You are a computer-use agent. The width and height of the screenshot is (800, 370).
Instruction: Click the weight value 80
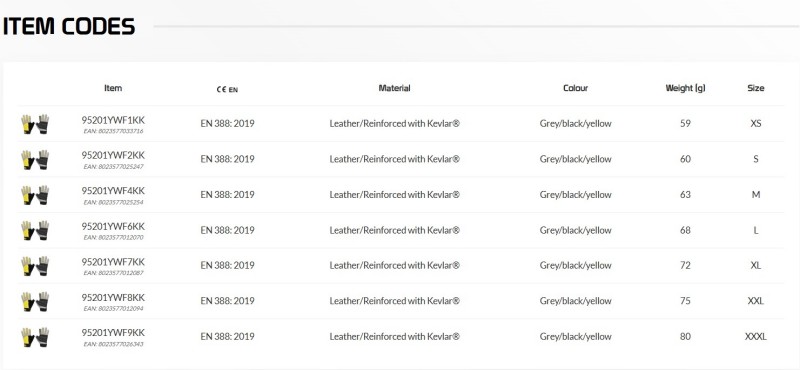[685, 336]
